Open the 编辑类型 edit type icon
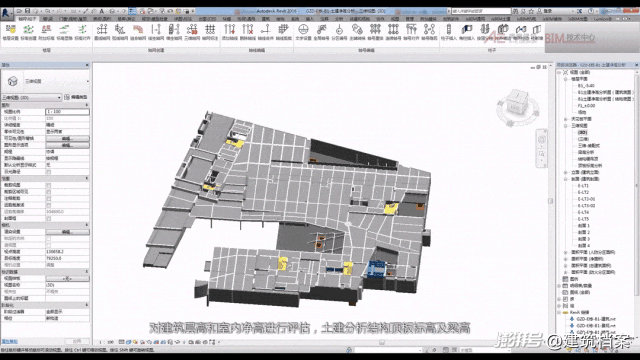The image size is (640, 360). tap(67, 97)
